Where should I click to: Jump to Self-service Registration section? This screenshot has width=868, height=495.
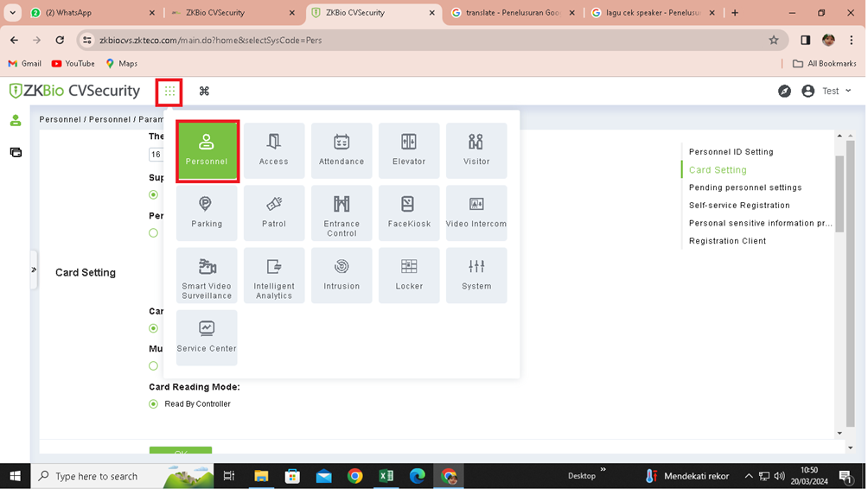click(x=739, y=206)
